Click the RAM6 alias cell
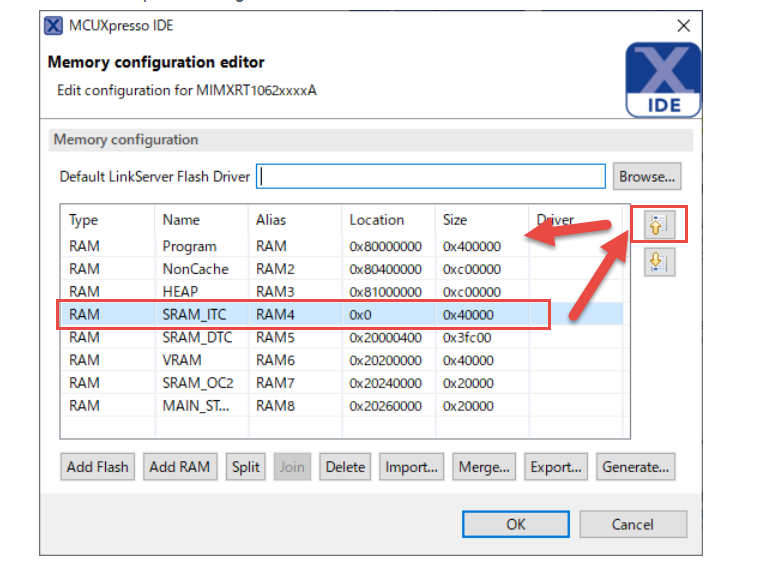774x578 pixels. [x=275, y=360]
